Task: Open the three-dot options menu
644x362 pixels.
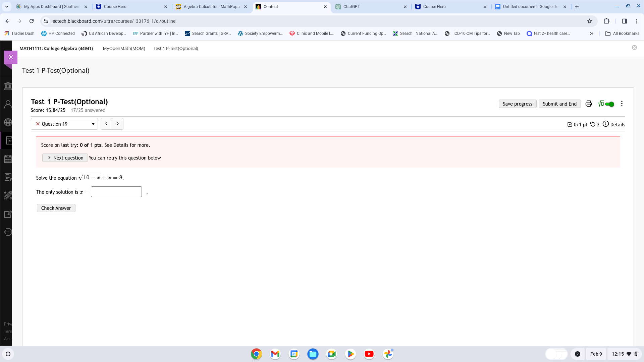Action: click(622, 104)
